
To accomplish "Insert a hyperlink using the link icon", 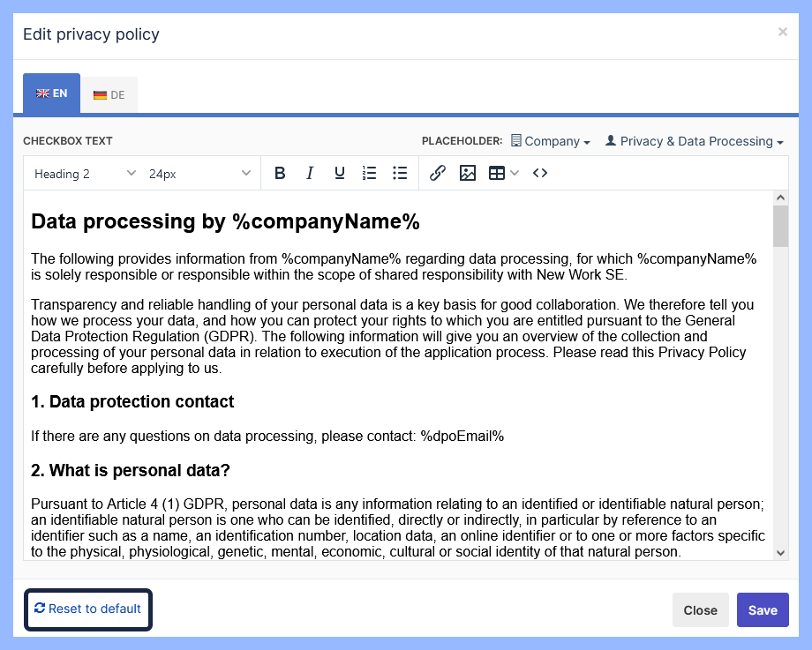I will [x=438, y=174].
